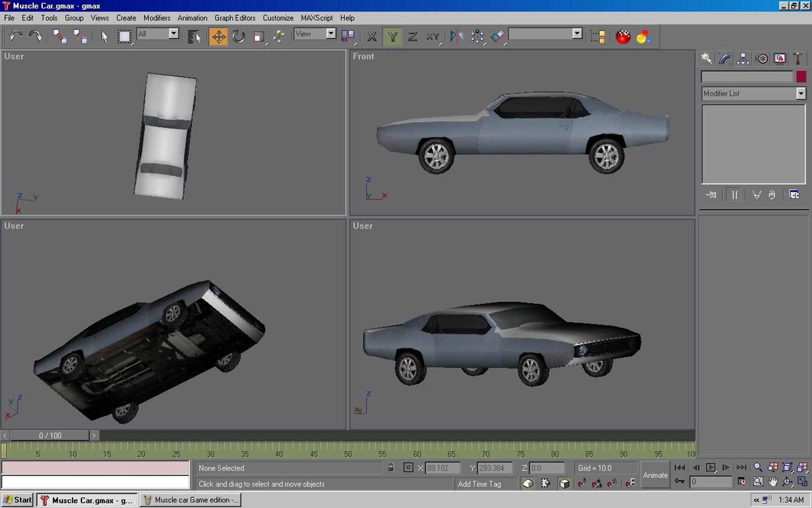Open the Graph Editors menu
812x508 pixels.
pos(235,18)
